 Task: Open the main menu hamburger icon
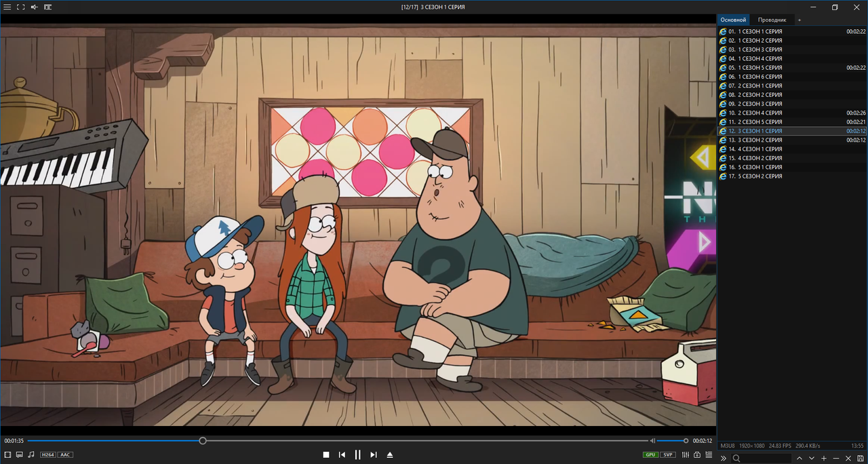point(7,7)
